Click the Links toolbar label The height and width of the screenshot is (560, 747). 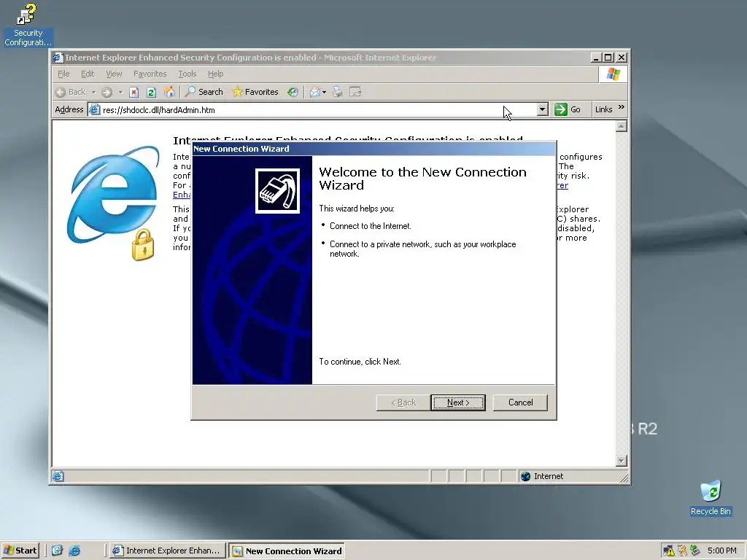pyautogui.click(x=603, y=109)
